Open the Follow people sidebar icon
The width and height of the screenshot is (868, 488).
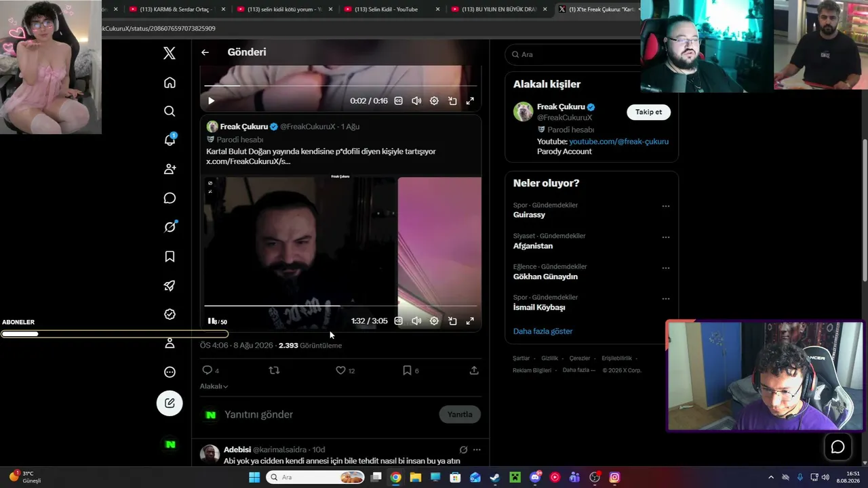coord(170,169)
